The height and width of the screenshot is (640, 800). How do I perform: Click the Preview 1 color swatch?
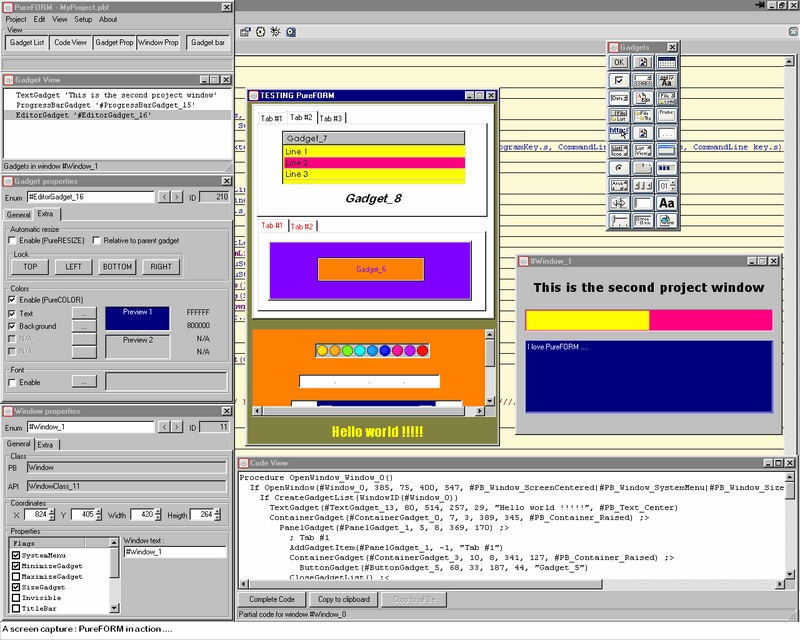point(137,318)
